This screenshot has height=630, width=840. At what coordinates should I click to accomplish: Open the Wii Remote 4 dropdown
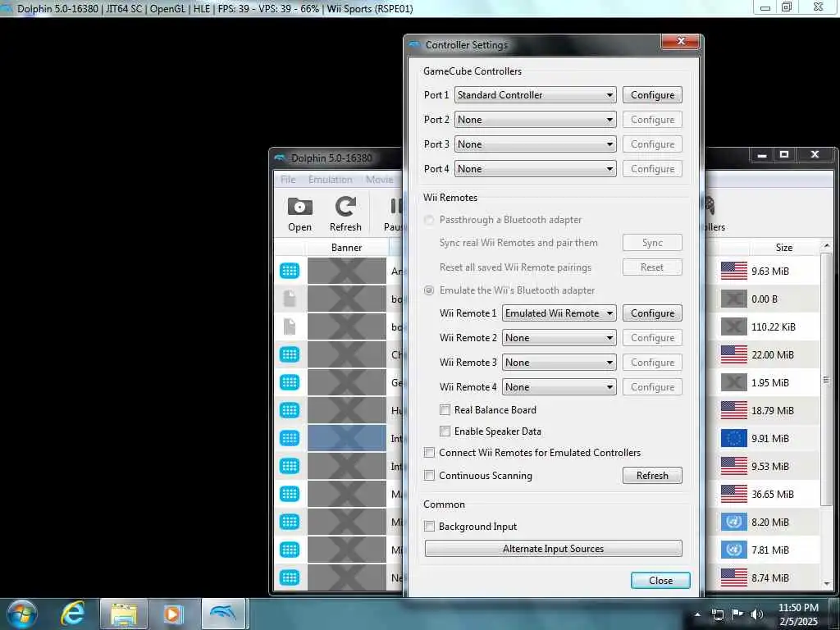(559, 387)
